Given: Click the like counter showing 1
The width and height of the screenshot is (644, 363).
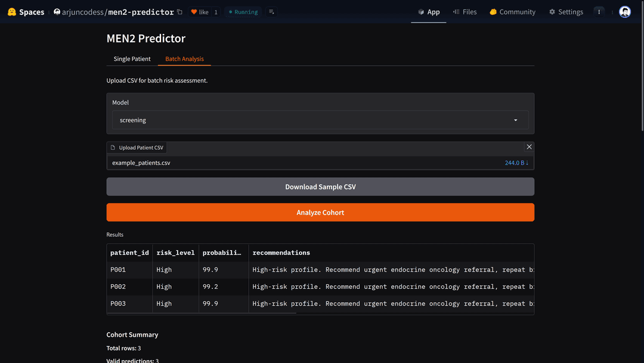Looking at the screenshot, I should coord(216,11).
